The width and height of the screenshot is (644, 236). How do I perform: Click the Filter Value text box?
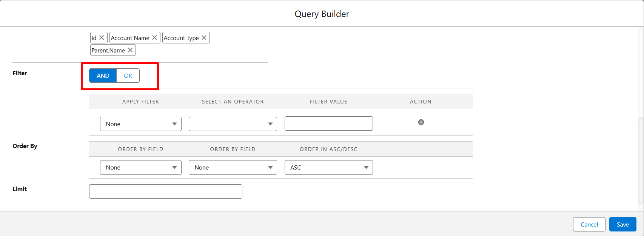click(328, 123)
